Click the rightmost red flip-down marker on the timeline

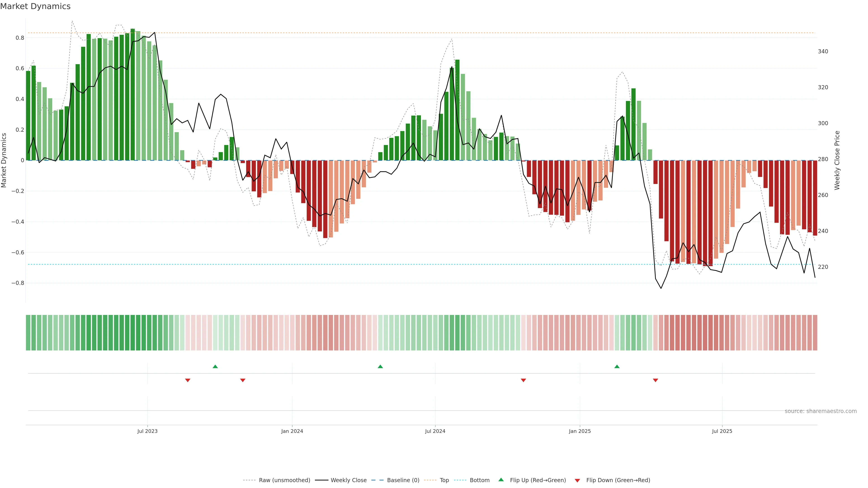[655, 380]
